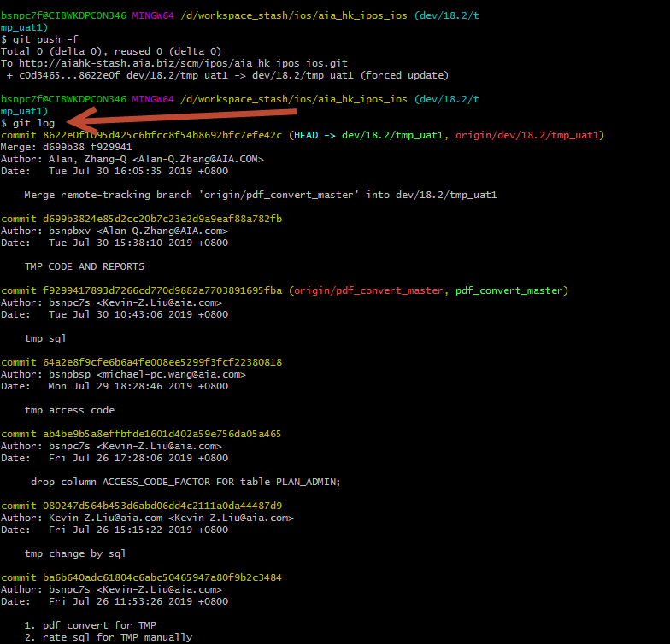Click author line 'bsnpbsp' michael-pc.wang

123,374
